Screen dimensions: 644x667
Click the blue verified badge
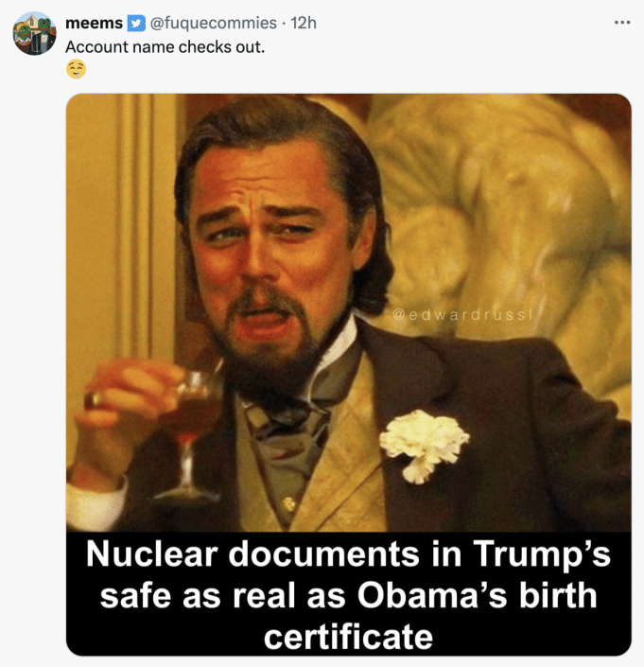(135, 23)
